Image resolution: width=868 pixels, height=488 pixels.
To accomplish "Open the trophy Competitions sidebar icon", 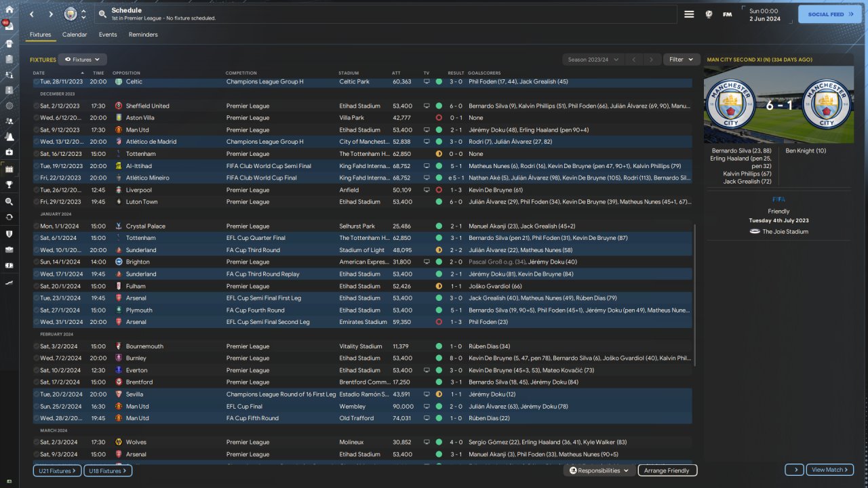I will click(9, 184).
